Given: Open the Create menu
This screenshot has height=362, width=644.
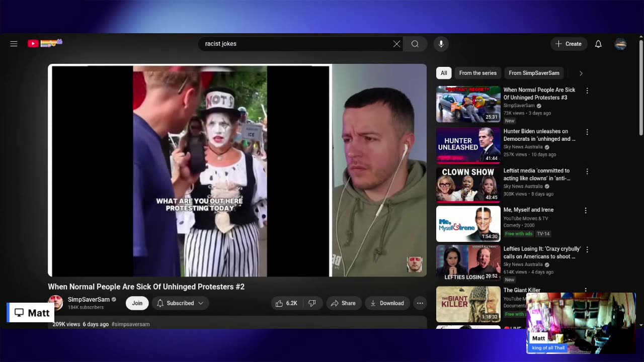Looking at the screenshot, I should pyautogui.click(x=569, y=44).
